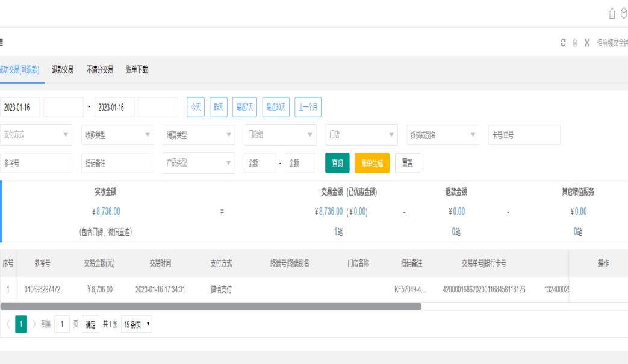The width and height of the screenshot is (628, 364).
Task: Open the 15条/页 page size selector
Action: [136, 324]
